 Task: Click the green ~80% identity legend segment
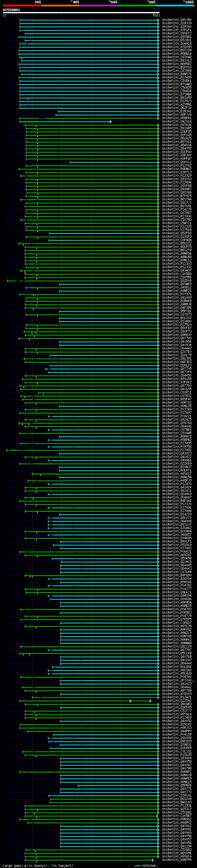pos(137,6)
